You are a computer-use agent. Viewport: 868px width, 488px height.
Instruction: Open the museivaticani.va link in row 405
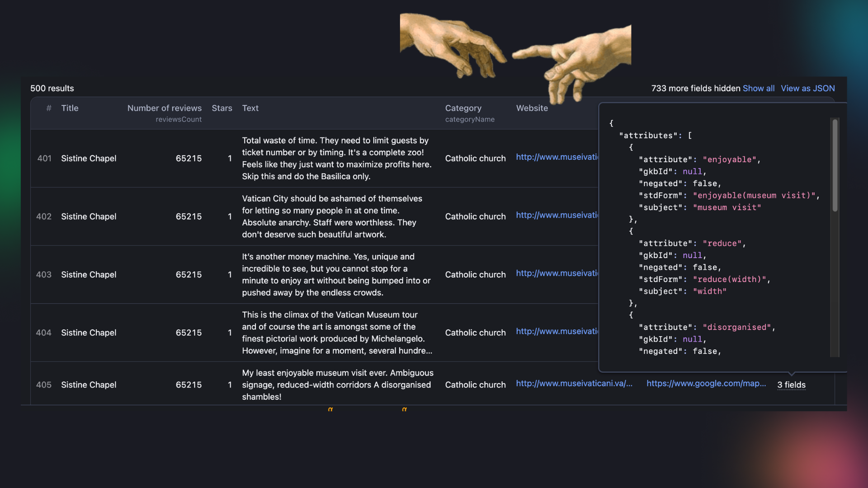(x=574, y=384)
